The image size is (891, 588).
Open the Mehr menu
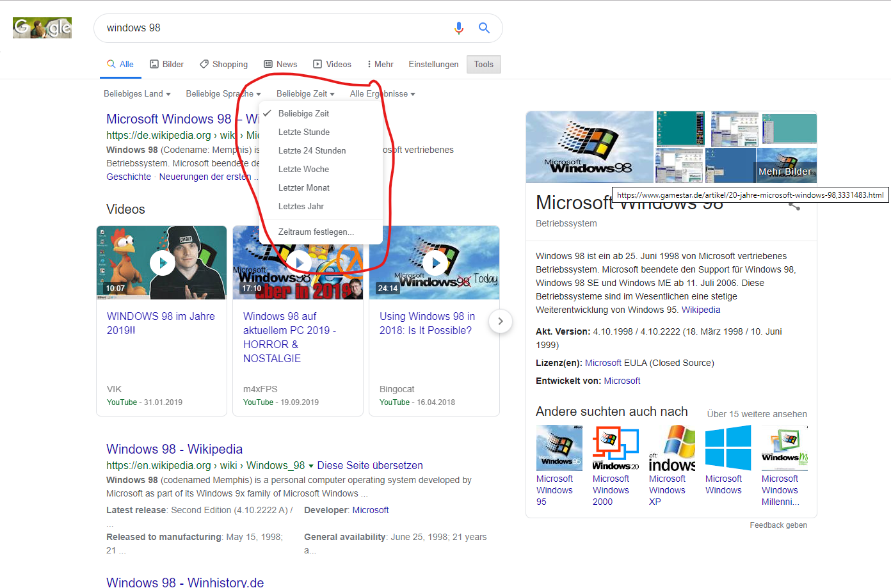click(380, 64)
